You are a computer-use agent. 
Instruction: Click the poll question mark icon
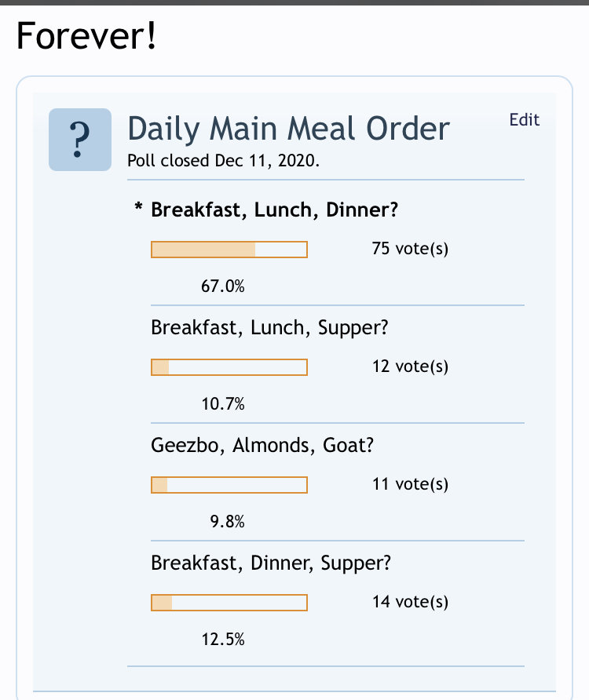(80, 139)
